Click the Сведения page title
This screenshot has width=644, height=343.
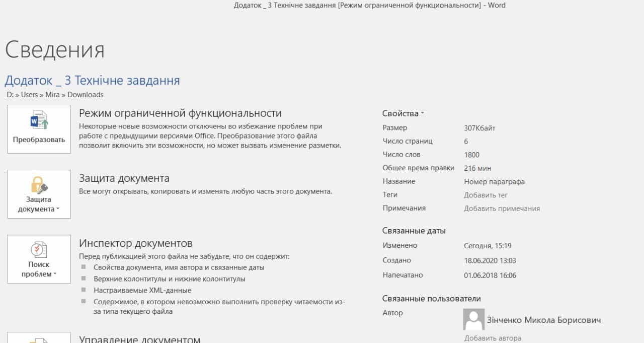coord(55,50)
